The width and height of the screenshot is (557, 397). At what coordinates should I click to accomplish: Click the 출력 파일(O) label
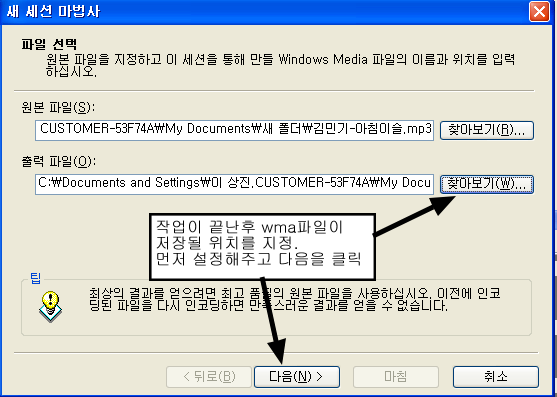[59, 162]
